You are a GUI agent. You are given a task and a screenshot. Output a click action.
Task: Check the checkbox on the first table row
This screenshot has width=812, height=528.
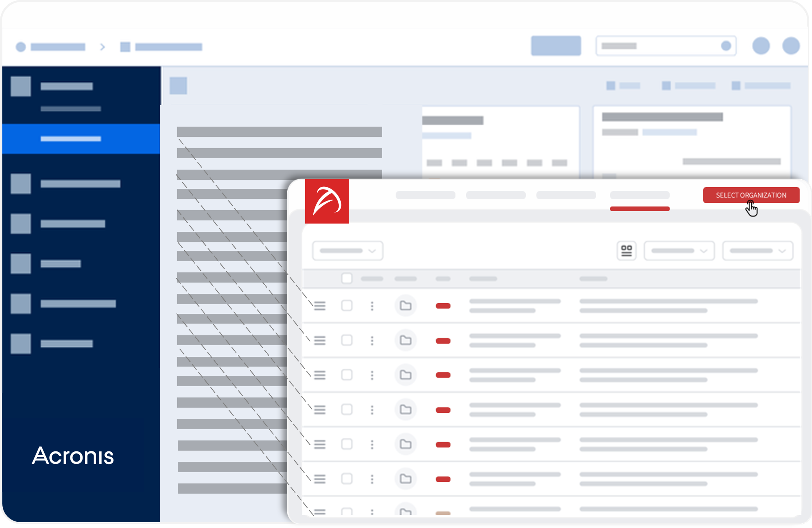tap(347, 306)
